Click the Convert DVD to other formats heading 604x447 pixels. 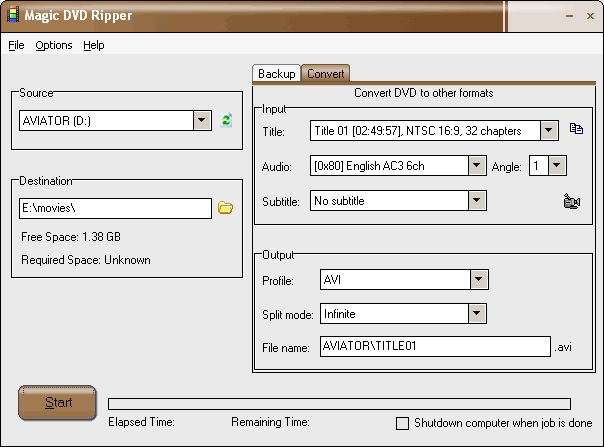click(x=424, y=93)
